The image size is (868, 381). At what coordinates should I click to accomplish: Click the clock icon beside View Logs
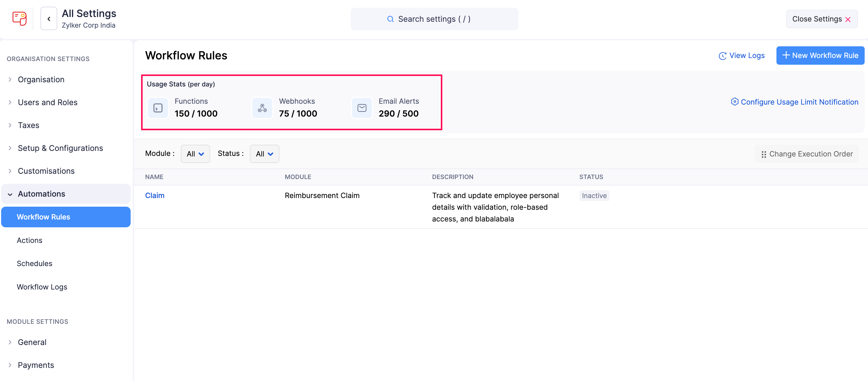(x=722, y=56)
